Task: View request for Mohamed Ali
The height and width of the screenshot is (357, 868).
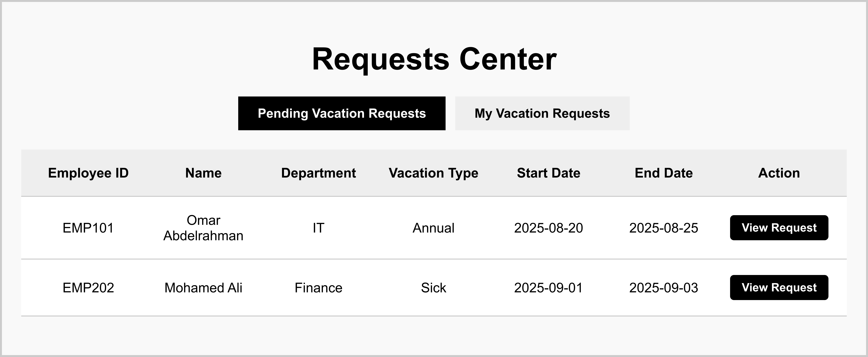Action: coord(779,287)
